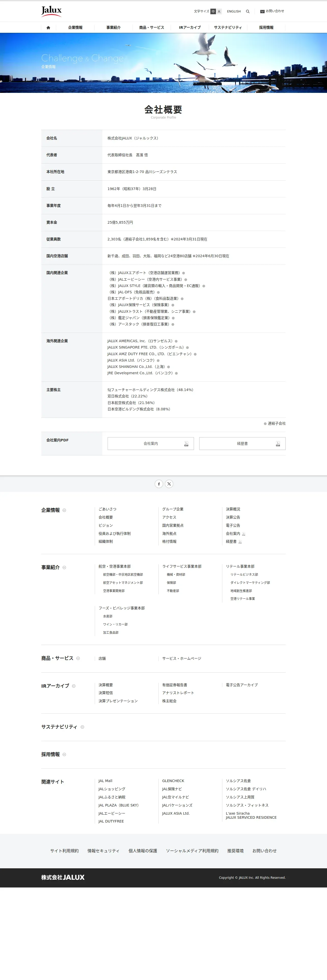Open footer link 有価証券報告書
Screen dimensions: 327x980
click(175, 685)
